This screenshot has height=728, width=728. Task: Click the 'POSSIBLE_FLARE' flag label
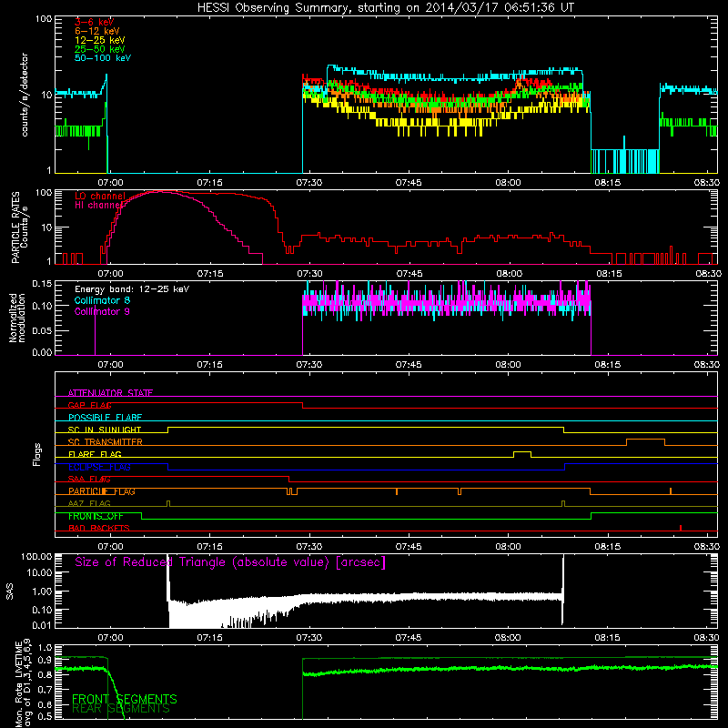click(105, 418)
